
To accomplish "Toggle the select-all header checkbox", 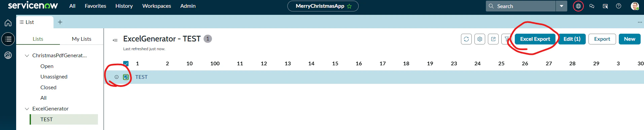I will pos(126,63).
